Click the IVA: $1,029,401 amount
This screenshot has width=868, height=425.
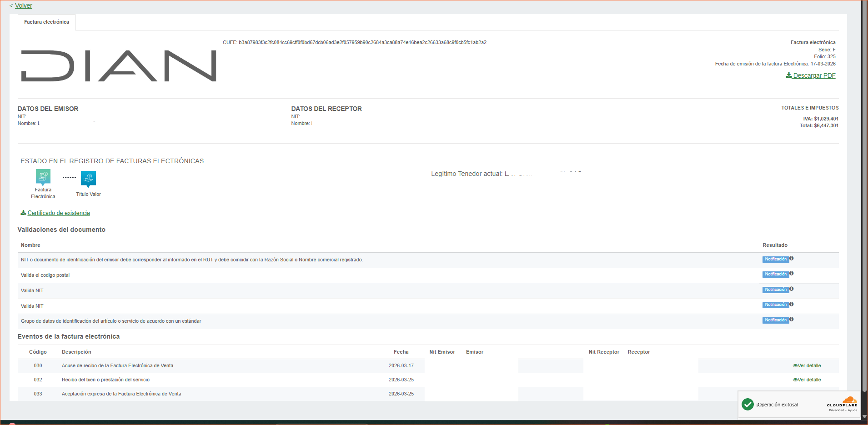coord(821,119)
